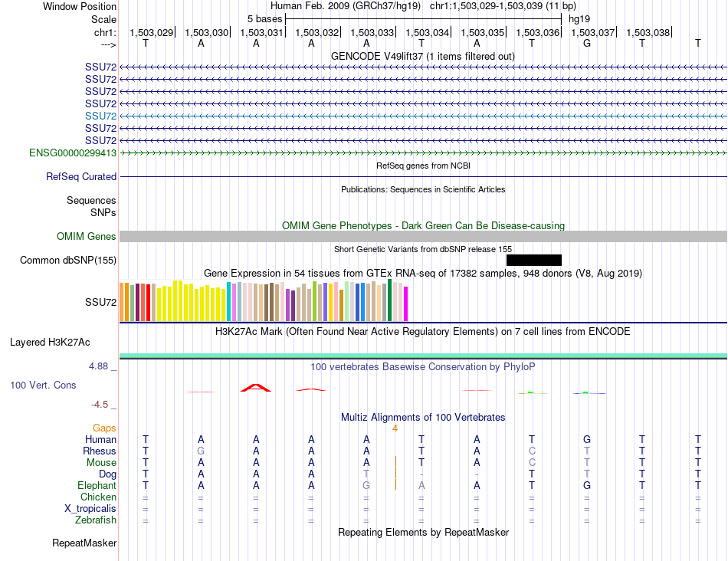
Task: Select the Zebrafish alignment row label
Action: coord(96,520)
